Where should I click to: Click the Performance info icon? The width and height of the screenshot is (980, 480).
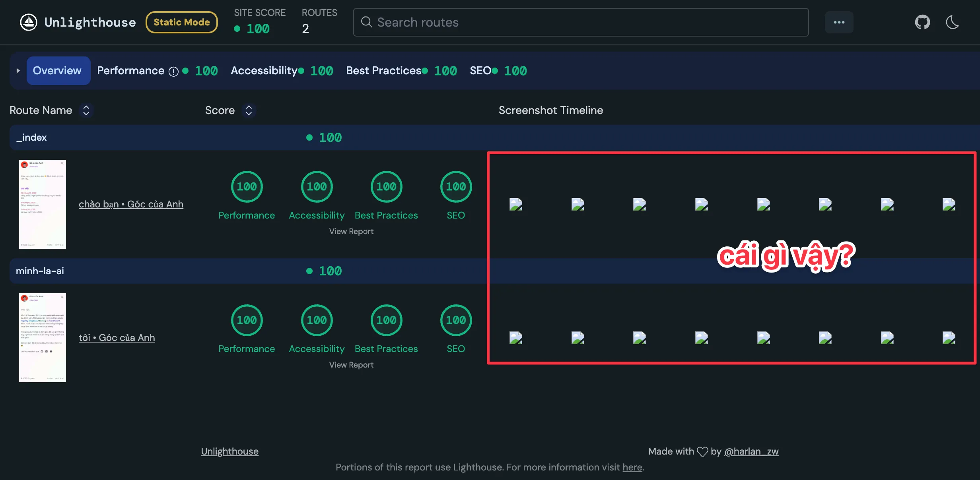[173, 72]
